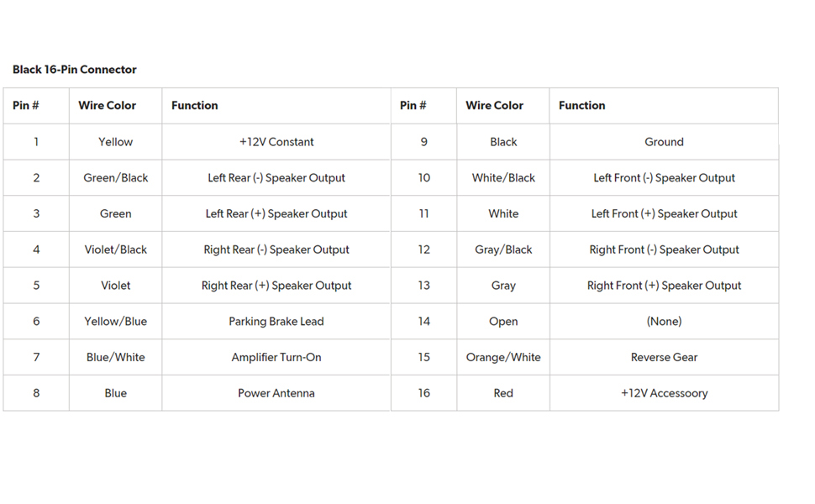Click the Yellow wire color cell
815x504 pixels.
coord(115,142)
